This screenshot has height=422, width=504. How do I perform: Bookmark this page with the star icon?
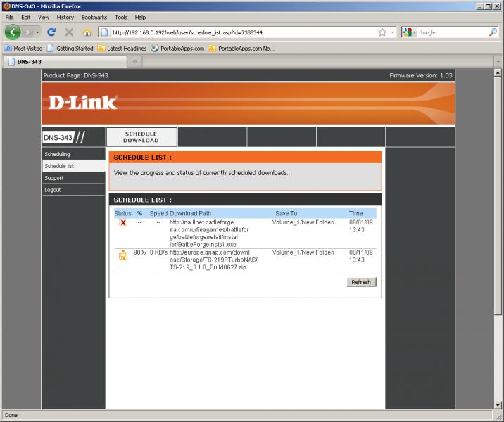pos(382,32)
